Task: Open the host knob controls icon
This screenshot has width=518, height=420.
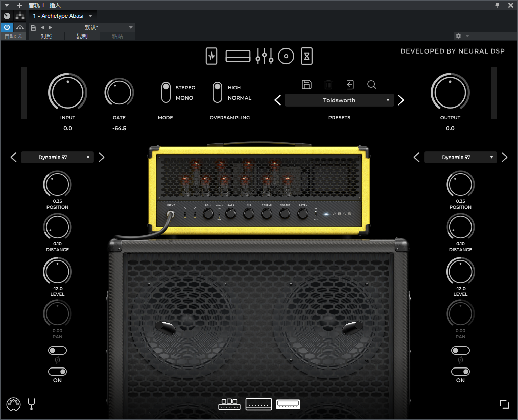Action: point(7,16)
